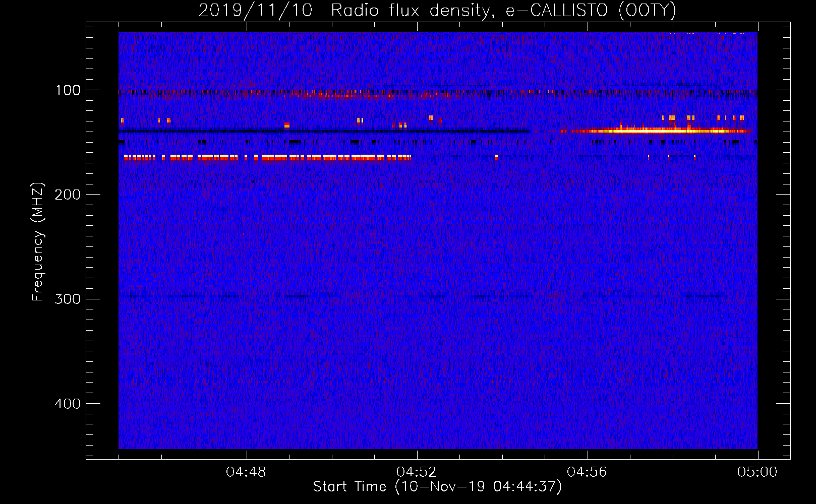Click the 04:56 time tick label
The image size is (816, 504).
coord(587,472)
